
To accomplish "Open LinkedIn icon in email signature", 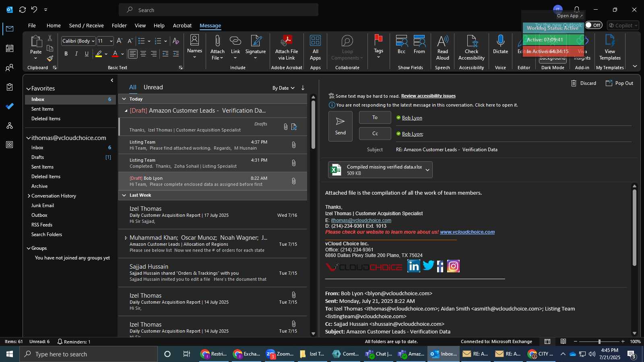I will click(413, 266).
